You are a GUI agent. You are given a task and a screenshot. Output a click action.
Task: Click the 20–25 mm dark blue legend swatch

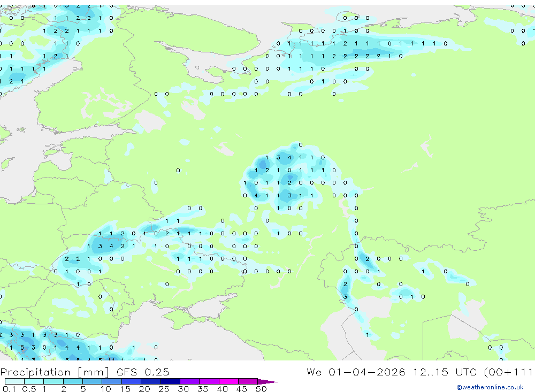(x=151, y=381)
